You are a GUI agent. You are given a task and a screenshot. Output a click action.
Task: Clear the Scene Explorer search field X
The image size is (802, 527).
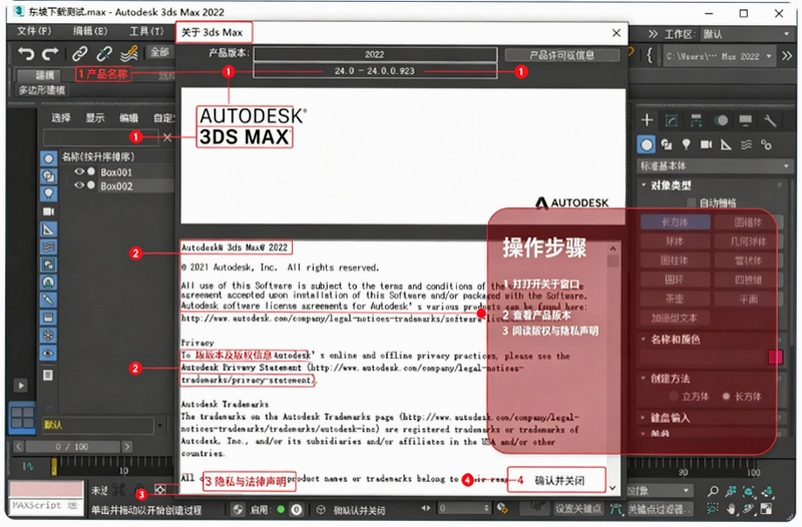(x=167, y=137)
